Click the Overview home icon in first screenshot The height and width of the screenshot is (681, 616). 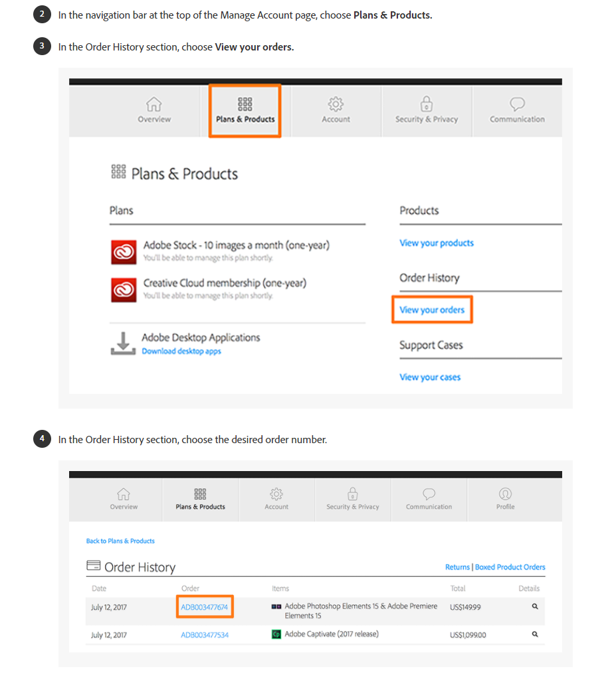(154, 104)
